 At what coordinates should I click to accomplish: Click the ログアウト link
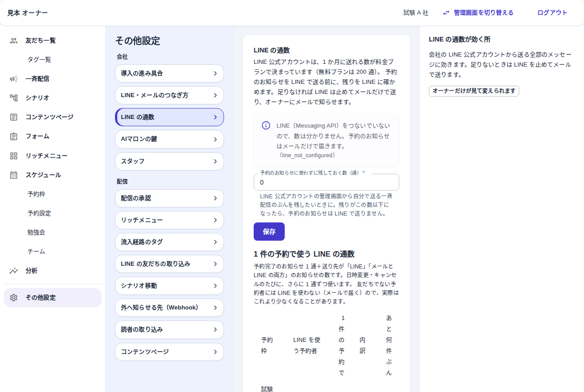[553, 13]
